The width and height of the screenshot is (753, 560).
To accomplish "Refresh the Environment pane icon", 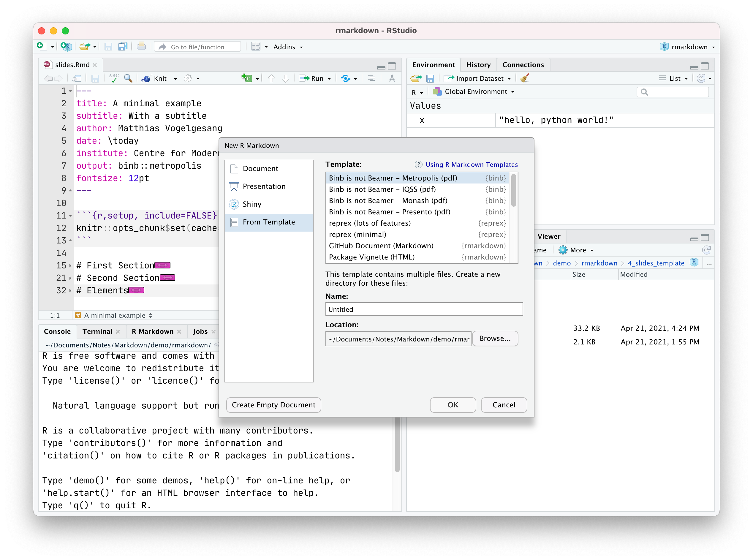I will pyautogui.click(x=701, y=78).
